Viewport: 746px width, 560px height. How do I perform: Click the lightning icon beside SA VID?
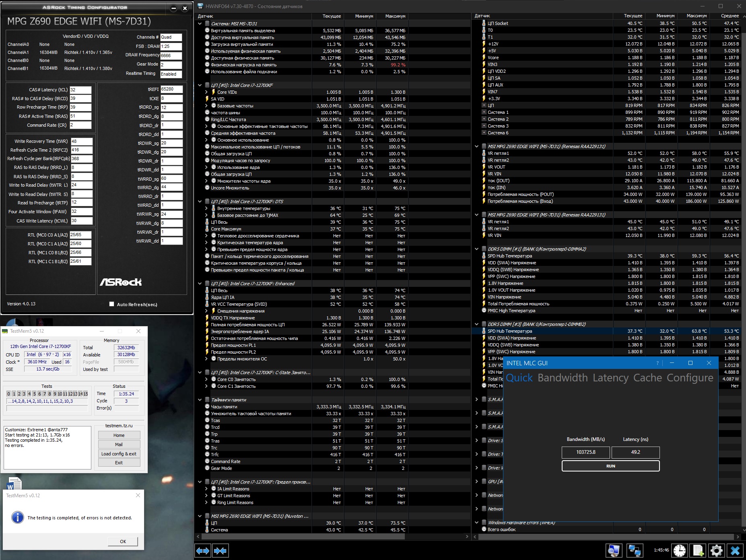207,99
